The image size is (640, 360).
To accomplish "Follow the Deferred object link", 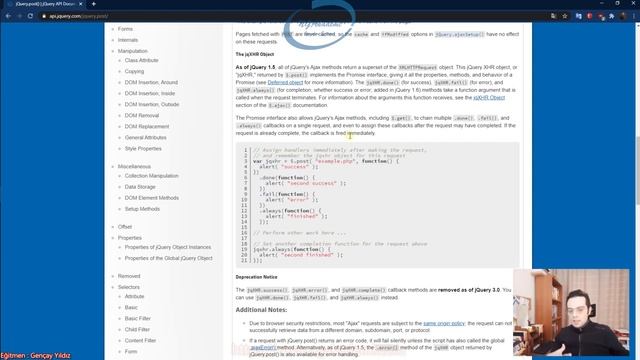I will click(285, 82).
